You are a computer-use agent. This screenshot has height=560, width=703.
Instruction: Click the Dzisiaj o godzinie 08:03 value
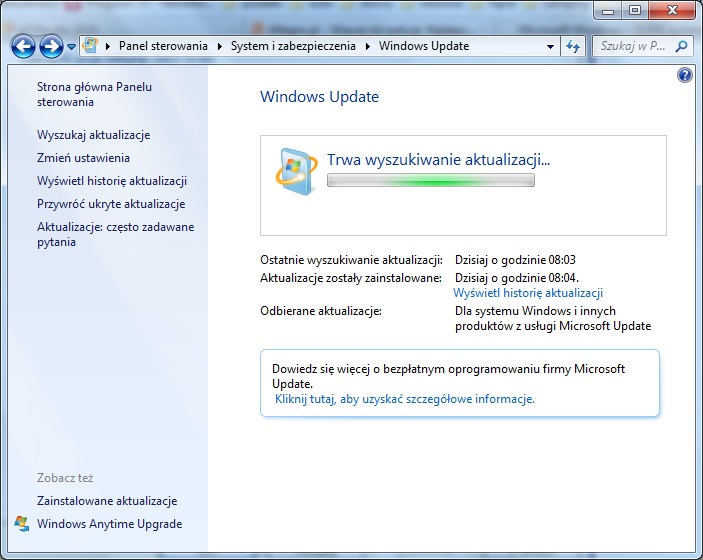[x=515, y=260]
